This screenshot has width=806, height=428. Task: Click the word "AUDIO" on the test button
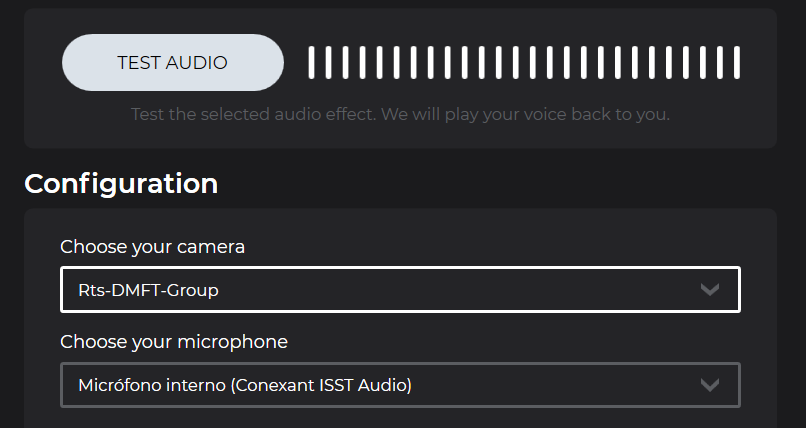coord(197,62)
